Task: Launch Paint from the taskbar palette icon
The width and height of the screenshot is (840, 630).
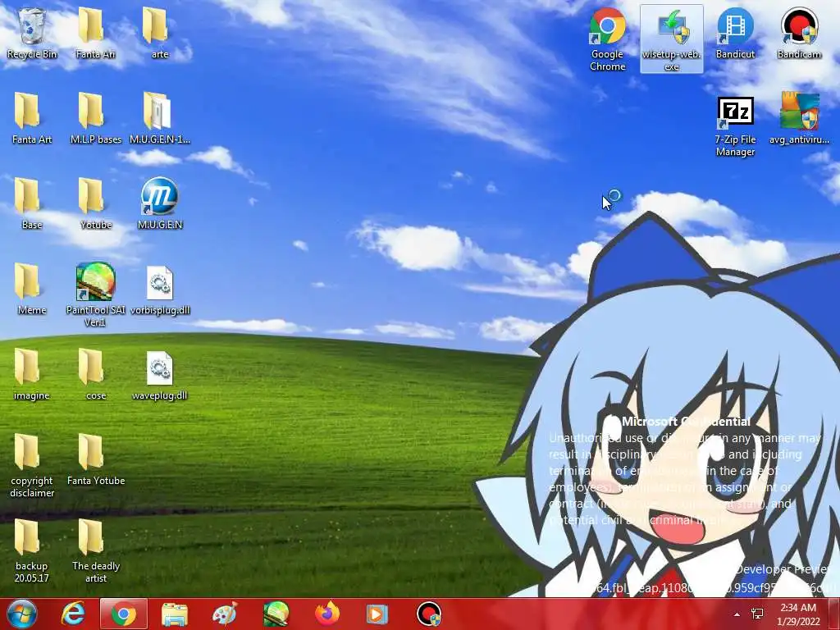Action: (x=225, y=614)
